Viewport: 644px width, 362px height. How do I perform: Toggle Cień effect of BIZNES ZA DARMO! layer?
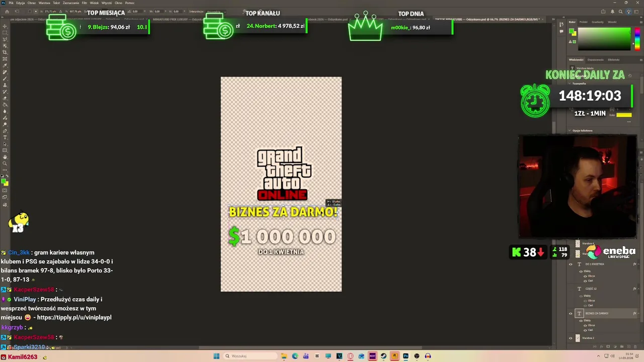[x=585, y=330]
